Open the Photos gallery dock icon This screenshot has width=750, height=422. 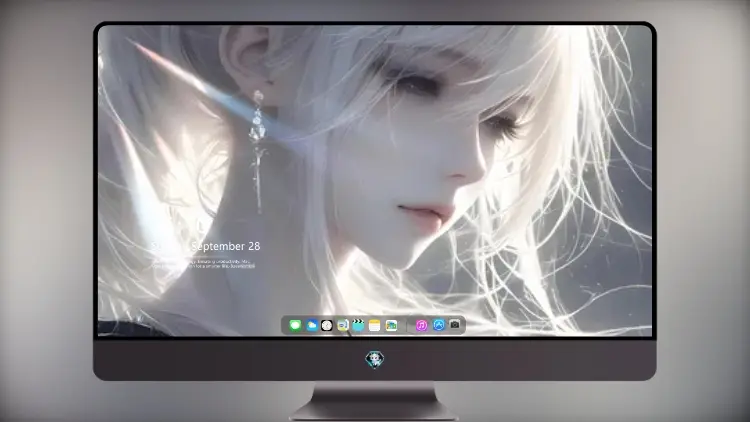click(x=391, y=325)
